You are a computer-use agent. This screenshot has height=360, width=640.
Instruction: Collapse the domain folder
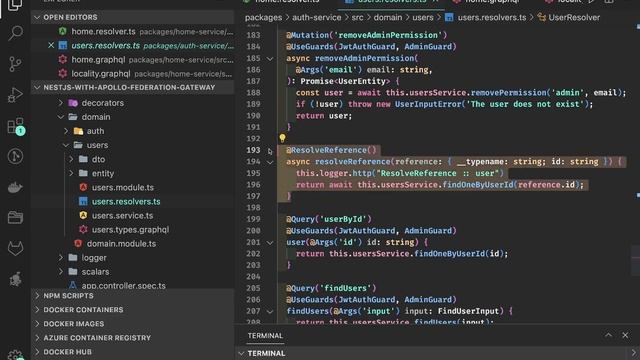(x=60, y=117)
